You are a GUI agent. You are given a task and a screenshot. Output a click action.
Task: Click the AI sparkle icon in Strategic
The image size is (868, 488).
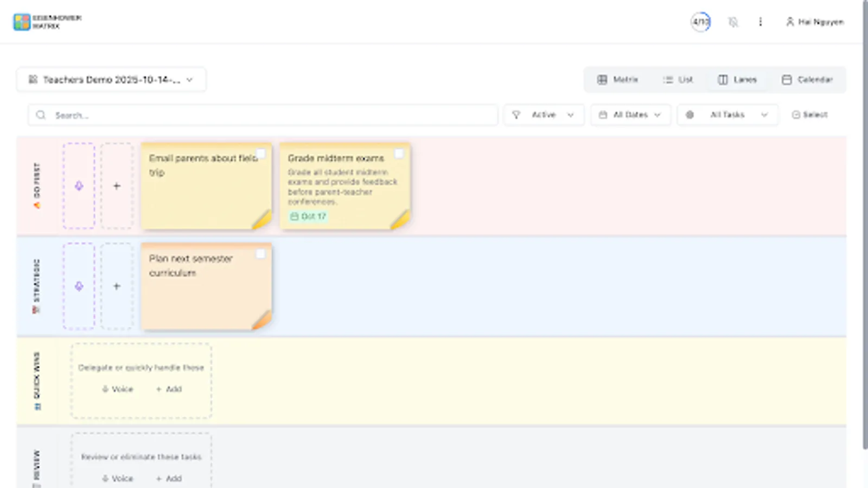79,286
